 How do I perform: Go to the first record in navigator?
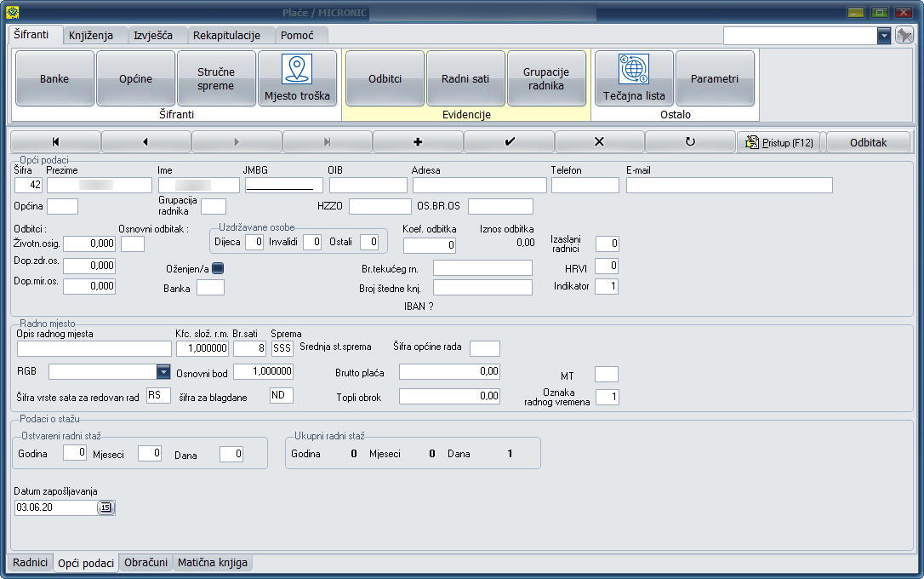tap(55, 142)
